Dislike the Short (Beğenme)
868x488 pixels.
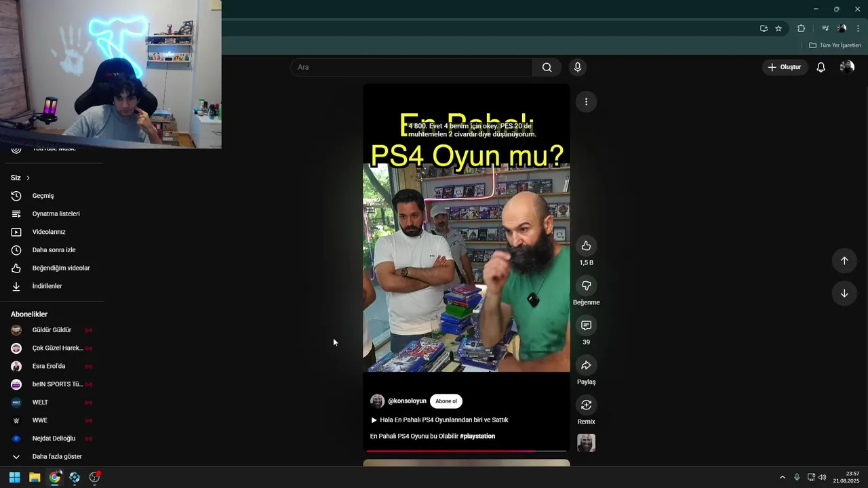click(x=587, y=286)
